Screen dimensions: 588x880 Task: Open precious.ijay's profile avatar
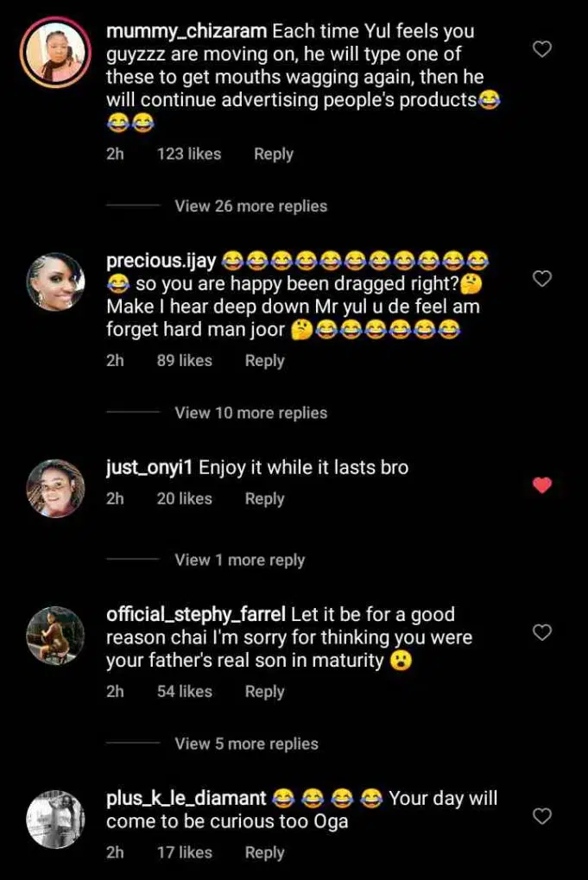[x=55, y=282]
